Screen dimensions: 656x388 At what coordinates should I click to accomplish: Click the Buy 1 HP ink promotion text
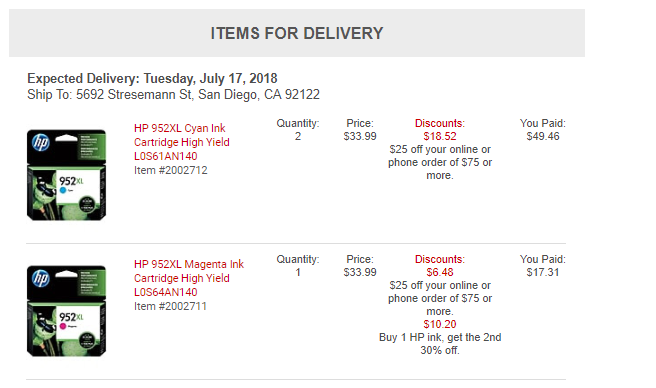point(440,344)
